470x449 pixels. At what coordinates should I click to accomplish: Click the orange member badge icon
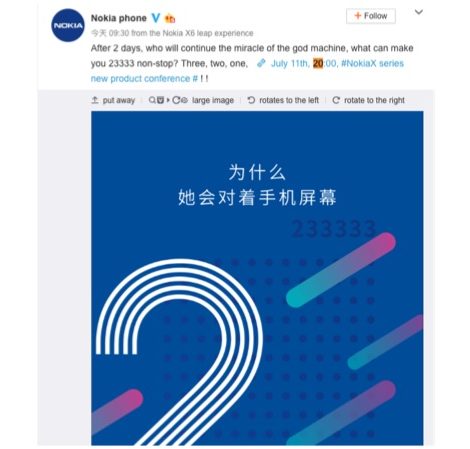click(170, 19)
